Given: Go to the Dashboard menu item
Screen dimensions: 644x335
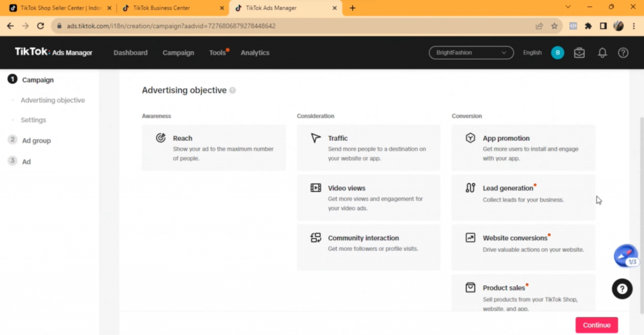Looking at the screenshot, I should (130, 53).
